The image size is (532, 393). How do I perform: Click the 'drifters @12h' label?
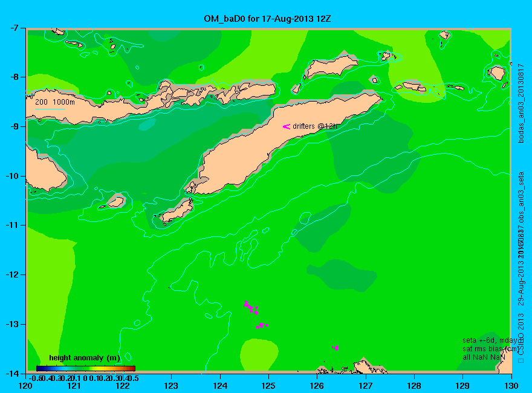(x=315, y=126)
